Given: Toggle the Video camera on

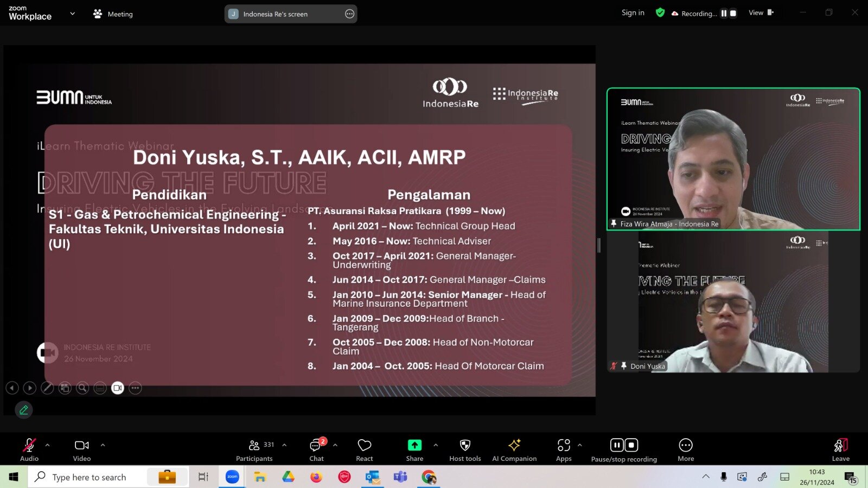Looking at the screenshot, I should point(82,450).
